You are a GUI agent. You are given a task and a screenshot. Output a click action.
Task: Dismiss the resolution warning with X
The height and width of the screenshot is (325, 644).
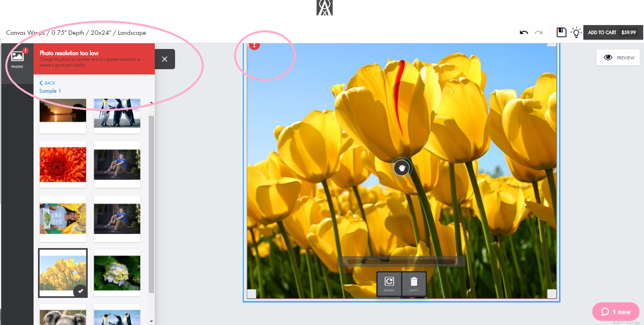coord(165,59)
